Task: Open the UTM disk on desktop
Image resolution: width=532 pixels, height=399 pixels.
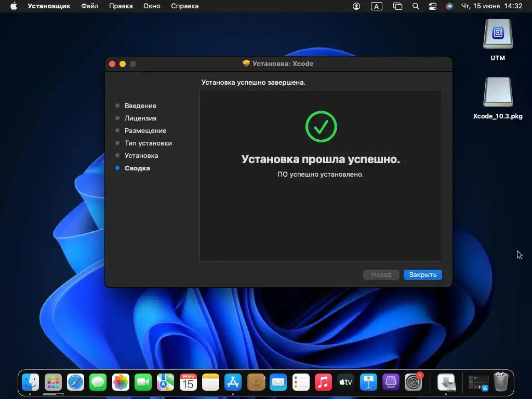Action: click(x=498, y=34)
